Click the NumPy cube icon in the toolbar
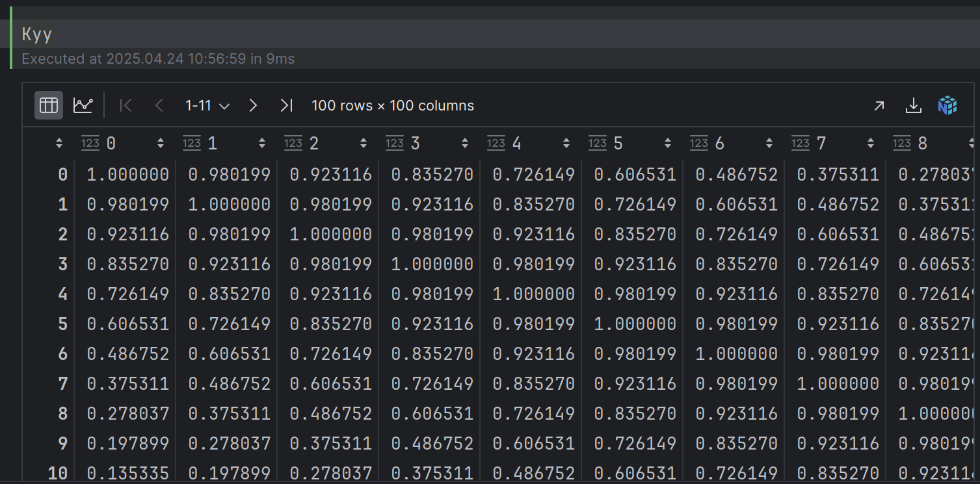The width and height of the screenshot is (980, 484). [947, 105]
